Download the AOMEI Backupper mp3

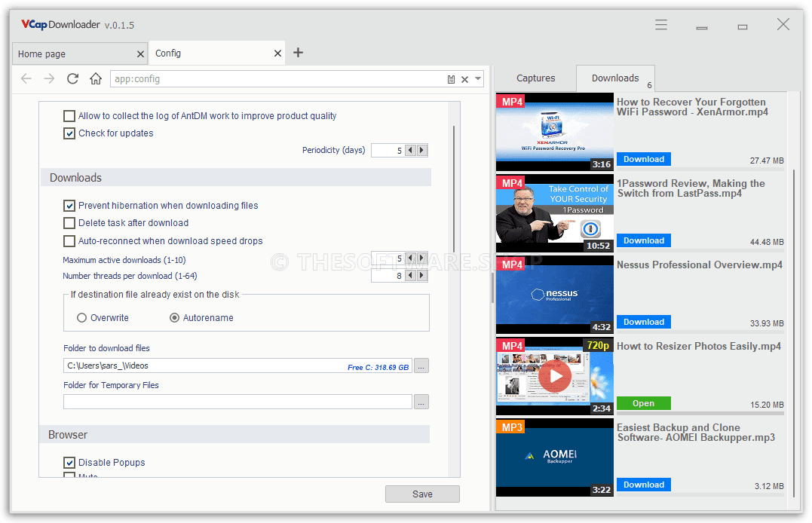point(644,484)
